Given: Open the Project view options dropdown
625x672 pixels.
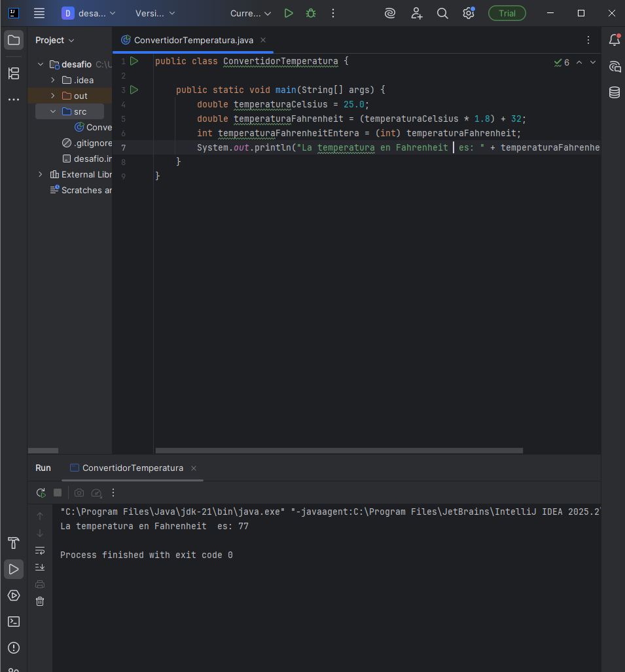Looking at the screenshot, I should pos(55,41).
